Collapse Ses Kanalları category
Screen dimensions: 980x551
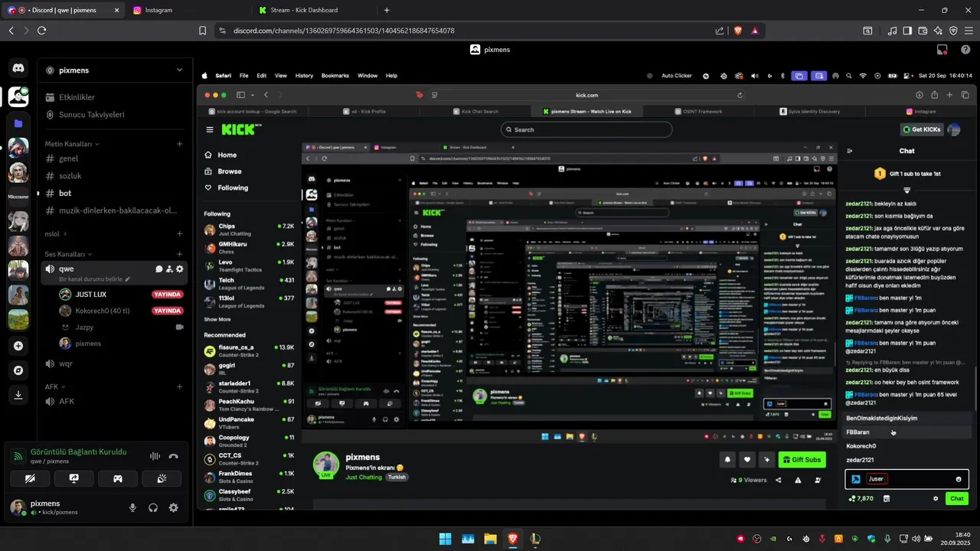[68, 254]
